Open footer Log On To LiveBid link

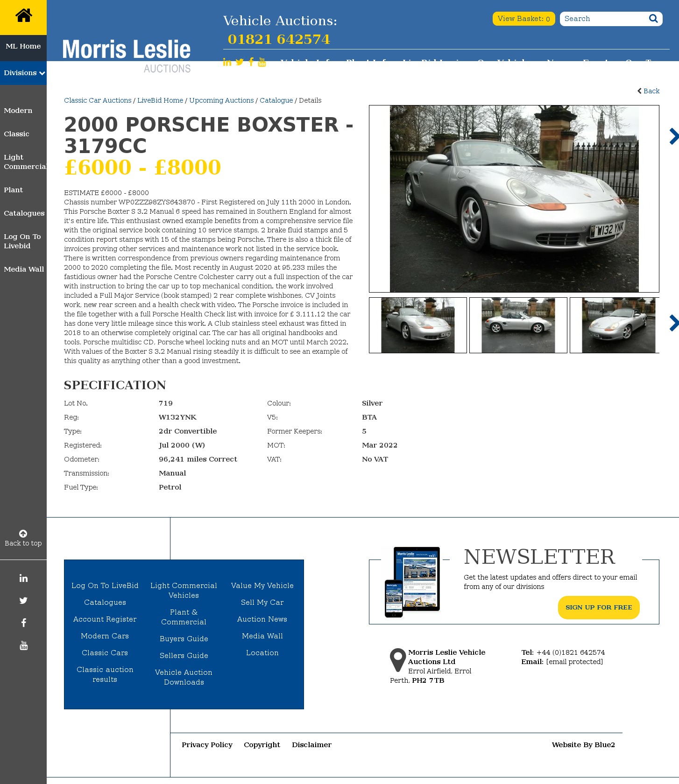[x=105, y=586]
